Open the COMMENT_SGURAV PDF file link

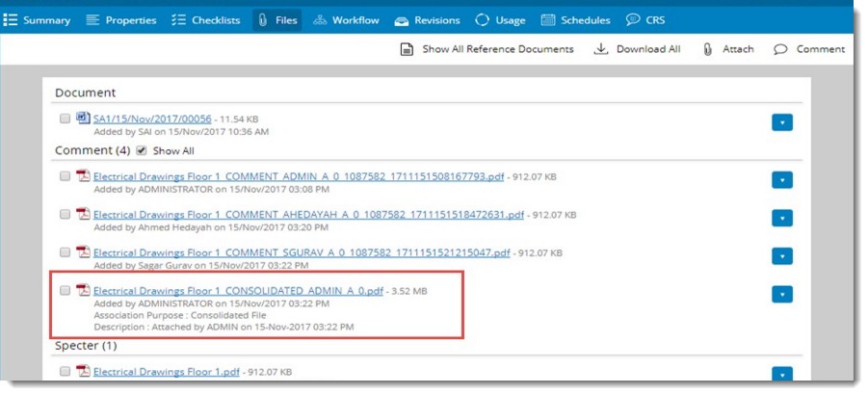[x=301, y=252]
